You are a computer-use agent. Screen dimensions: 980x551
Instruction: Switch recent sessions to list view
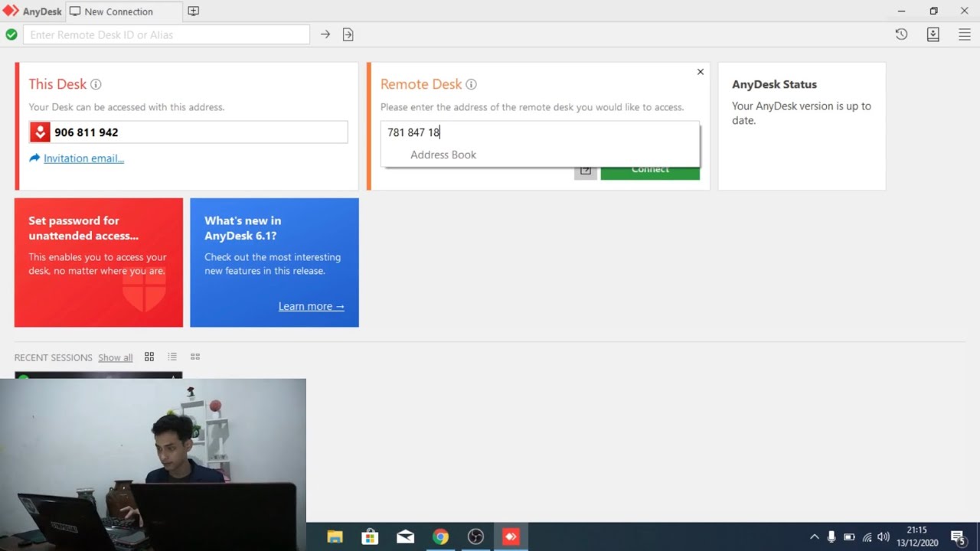[172, 357]
